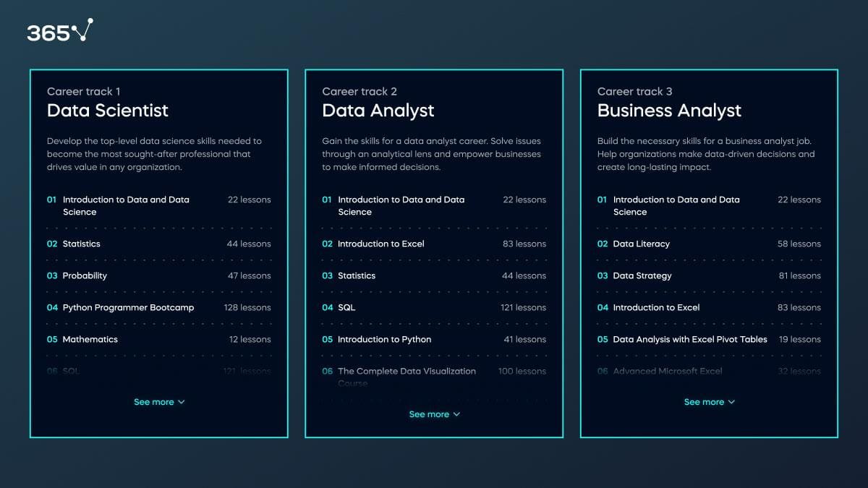Click the Career track 1 label

[x=84, y=91]
